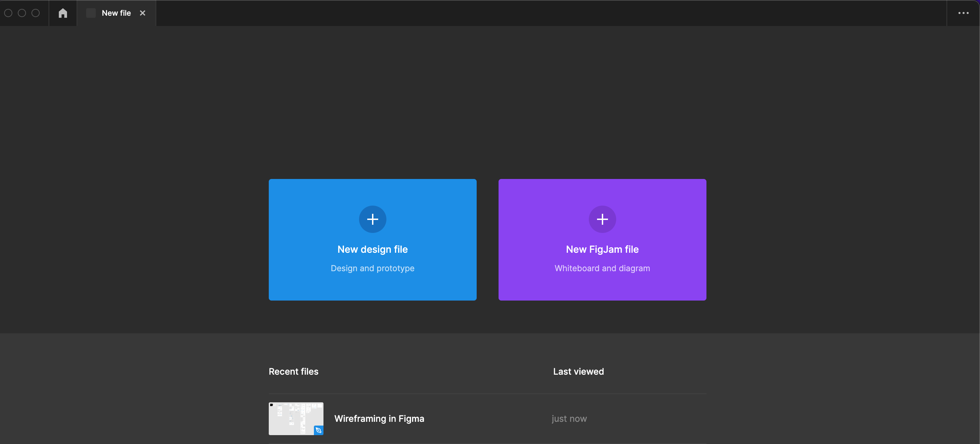The height and width of the screenshot is (444, 980).
Task: Open the Wireframing in Figma file name
Action: click(379, 418)
